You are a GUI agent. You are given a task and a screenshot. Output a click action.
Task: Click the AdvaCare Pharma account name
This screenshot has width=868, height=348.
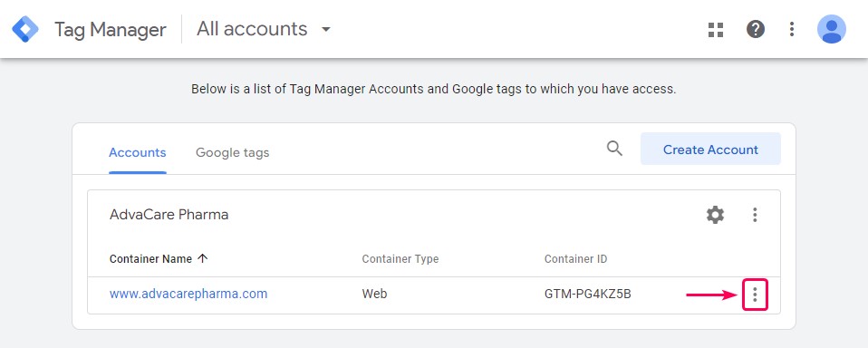coord(169,215)
